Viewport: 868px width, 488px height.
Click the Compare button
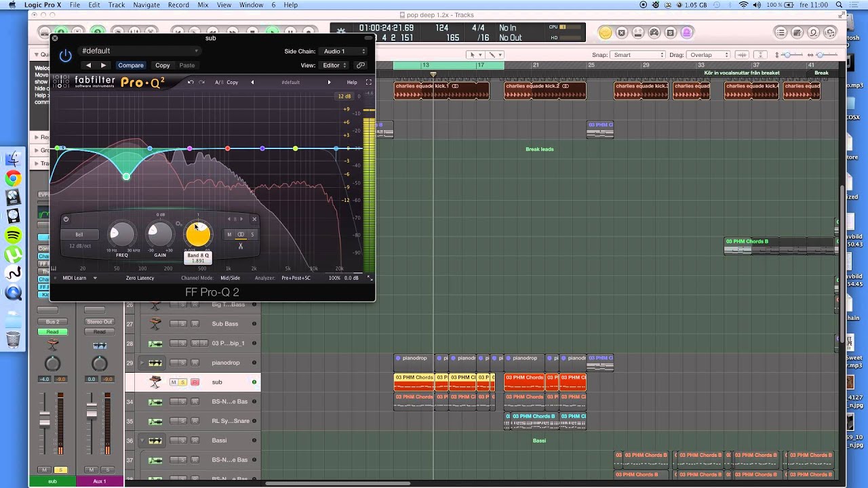pos(131,65)
